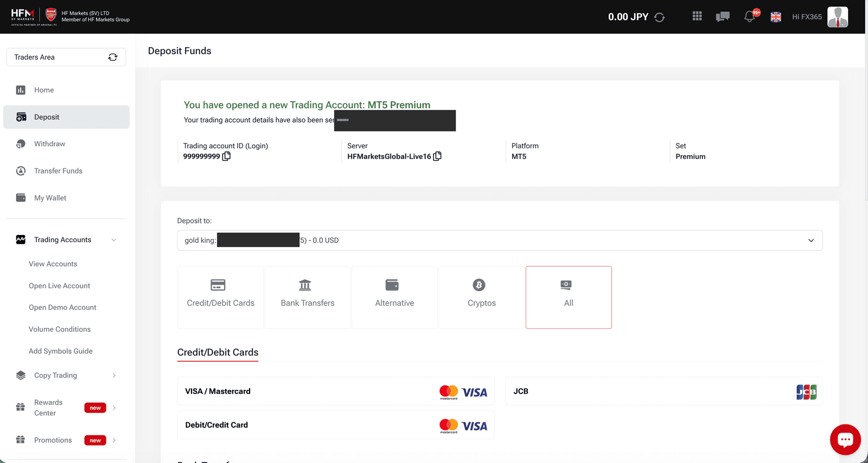This screenshot has width=868, height=463.
Task: Click the Home sidebar icon
Action: [x=21, y=90]
